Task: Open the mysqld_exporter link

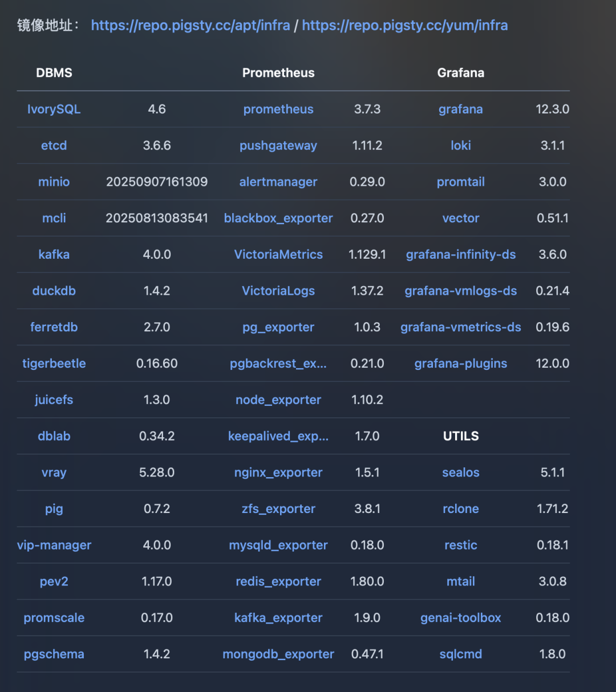Action: coord(278,546)
